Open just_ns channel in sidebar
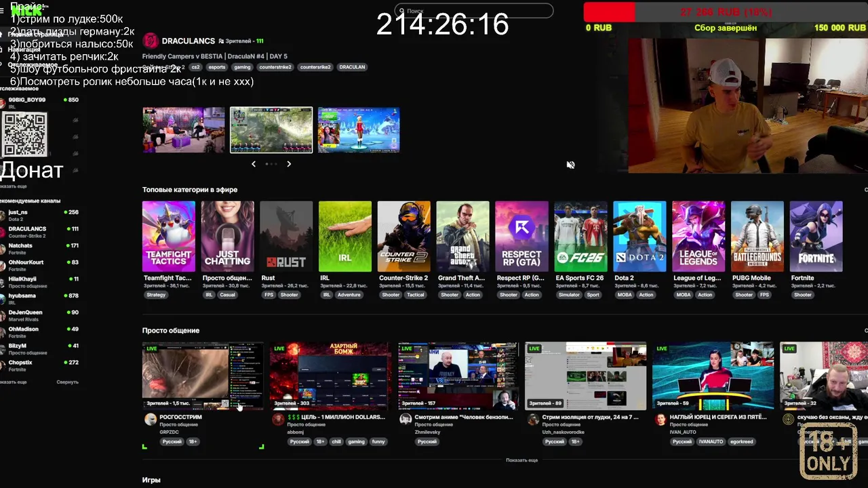 point(39,216)
